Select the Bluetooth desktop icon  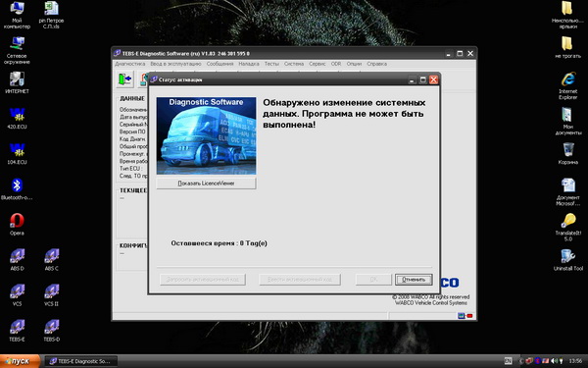(x=17, y=188)
